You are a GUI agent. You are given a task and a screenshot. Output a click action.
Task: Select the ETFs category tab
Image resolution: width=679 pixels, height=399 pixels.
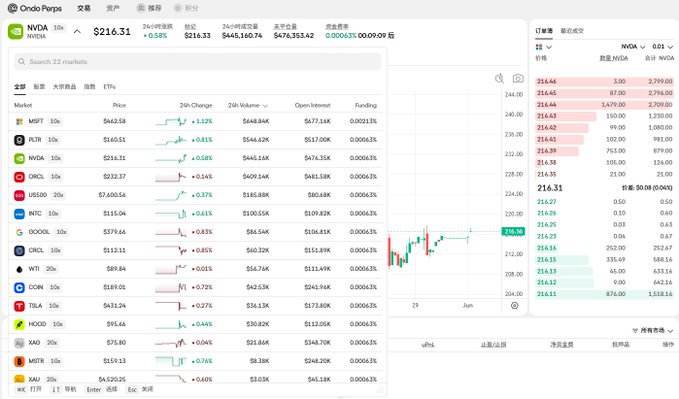pyautogui.click(x=110, y=87)
